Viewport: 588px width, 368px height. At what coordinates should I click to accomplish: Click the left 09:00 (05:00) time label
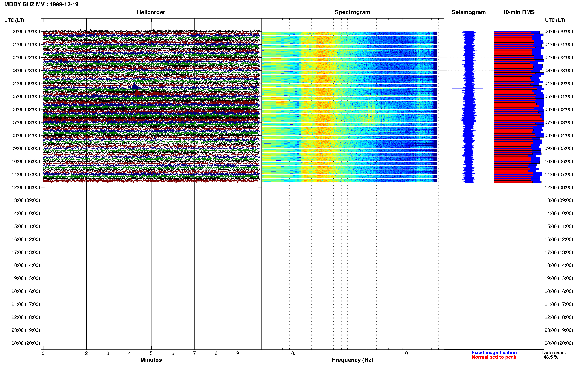coord(26,148)
